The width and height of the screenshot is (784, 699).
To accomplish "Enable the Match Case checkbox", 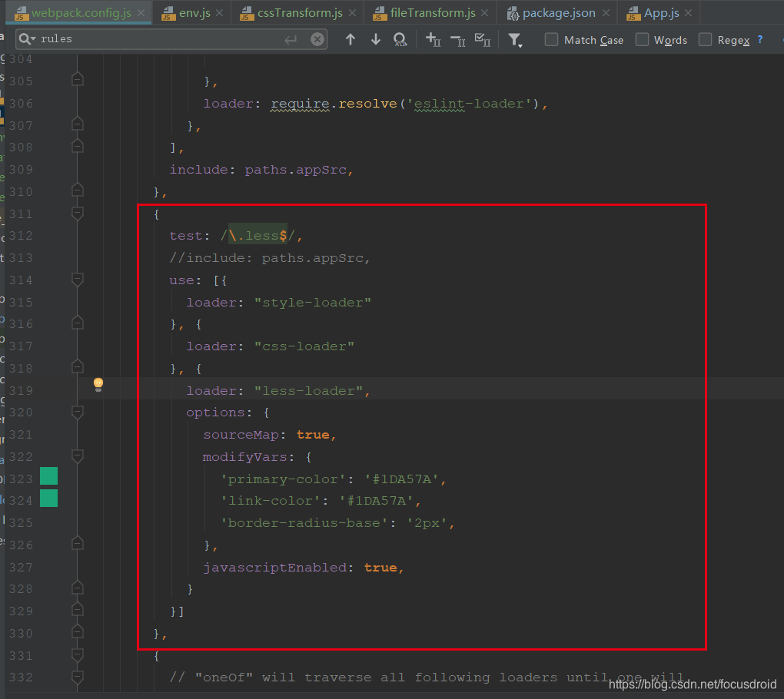I will click(x=551, y=39).
